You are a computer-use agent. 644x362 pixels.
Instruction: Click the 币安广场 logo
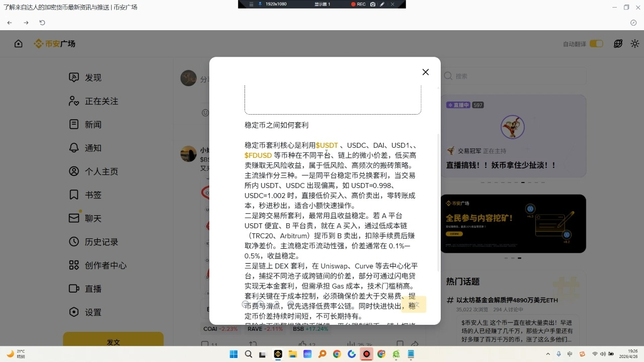point(54,44)
